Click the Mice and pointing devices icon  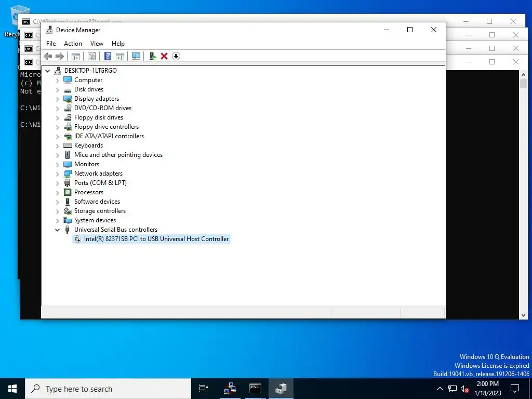[x=68, y=155]
